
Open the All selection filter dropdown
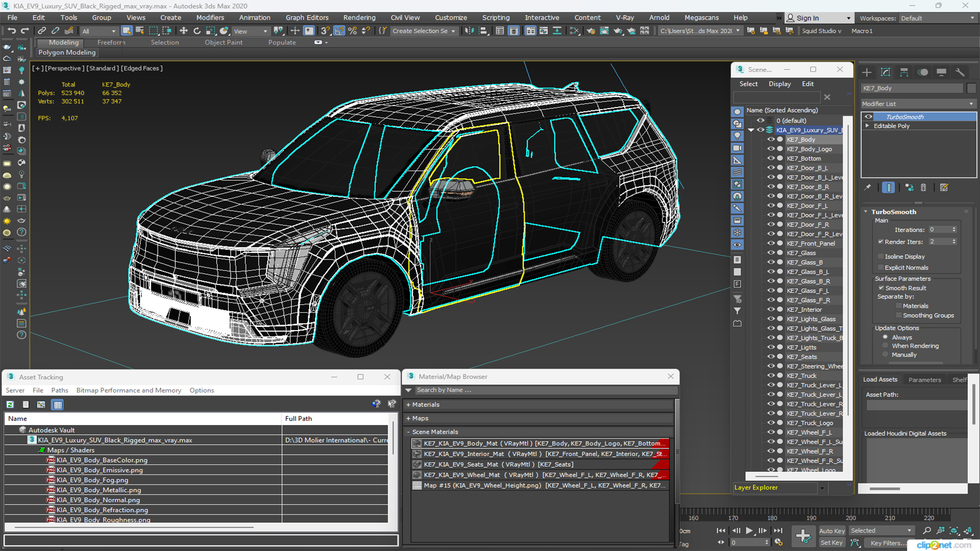99,31
